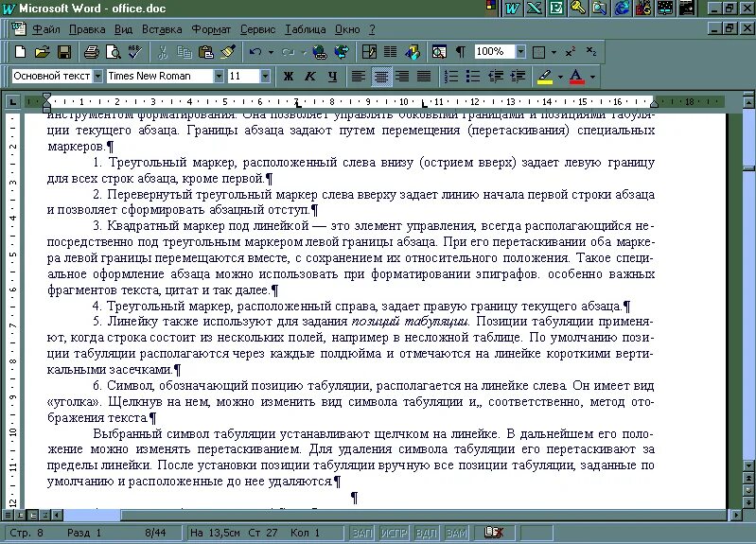This screenshot has height=544, width=756.
Task: Expand highlight color dropdown arrow
Action: click(x=560, y=77)
